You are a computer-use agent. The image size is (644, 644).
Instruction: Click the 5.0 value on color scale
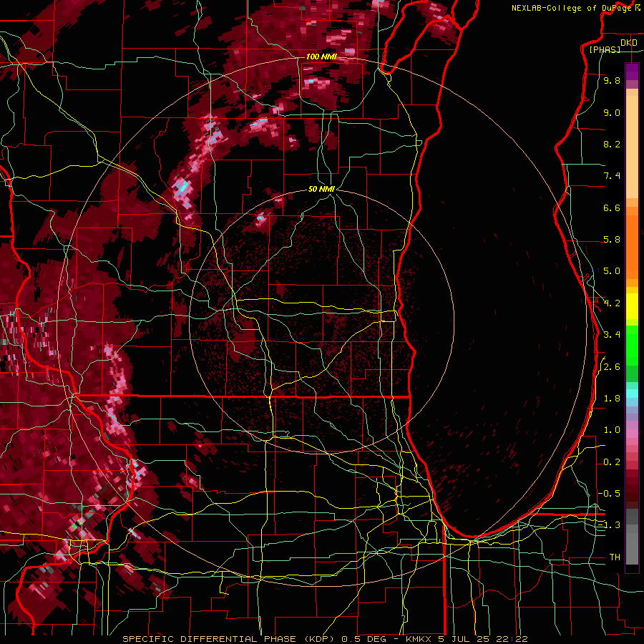pyautogui.click(x=612, y=271)
